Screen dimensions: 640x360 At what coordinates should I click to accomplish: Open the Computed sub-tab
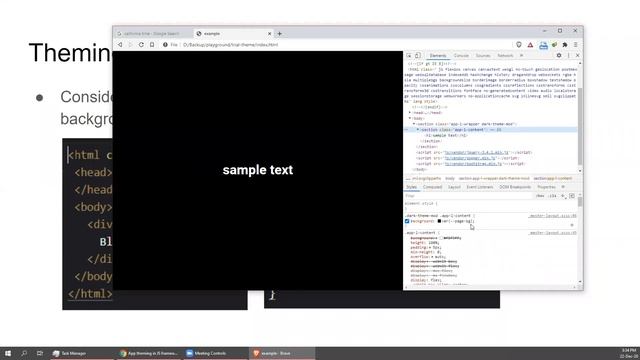[433, 187]
